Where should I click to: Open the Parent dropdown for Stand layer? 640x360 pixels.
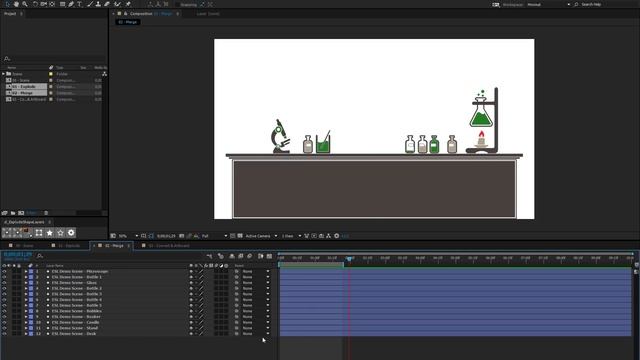tap(256, 328)
